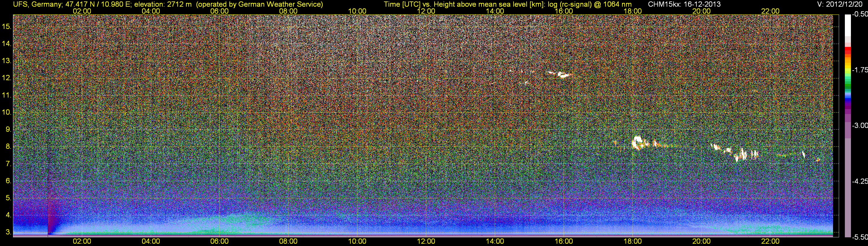
Task: Click the '-0.50' colorbar scale value
Action: 860,14
